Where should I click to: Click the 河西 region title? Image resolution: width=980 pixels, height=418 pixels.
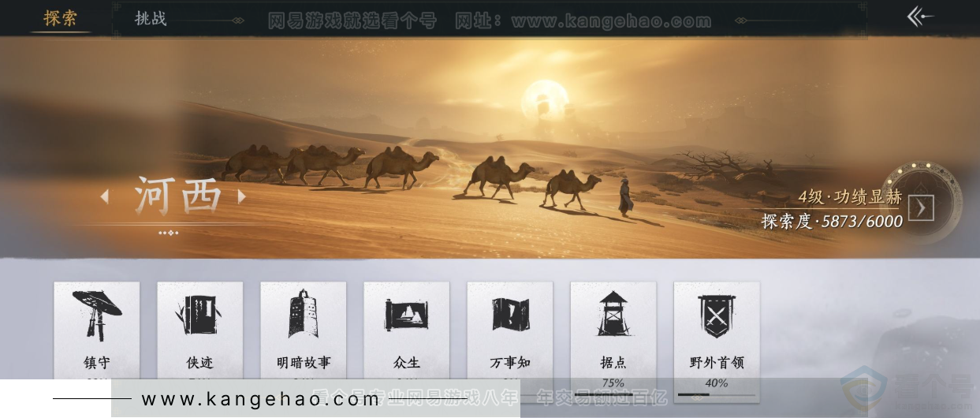[177, 196]
